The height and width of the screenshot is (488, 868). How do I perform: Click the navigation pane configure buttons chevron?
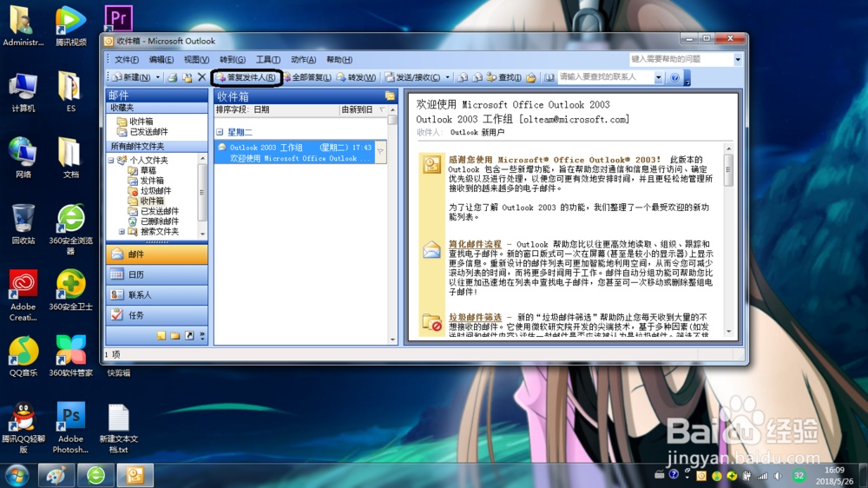click(202, 336)
